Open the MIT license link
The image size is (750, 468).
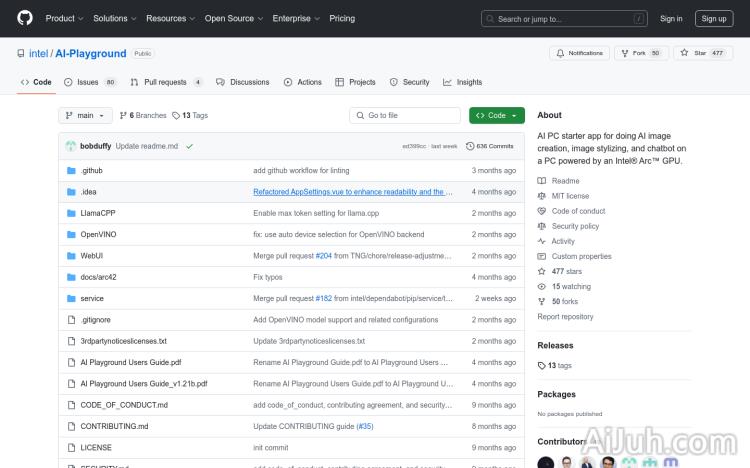coord(570,196)
